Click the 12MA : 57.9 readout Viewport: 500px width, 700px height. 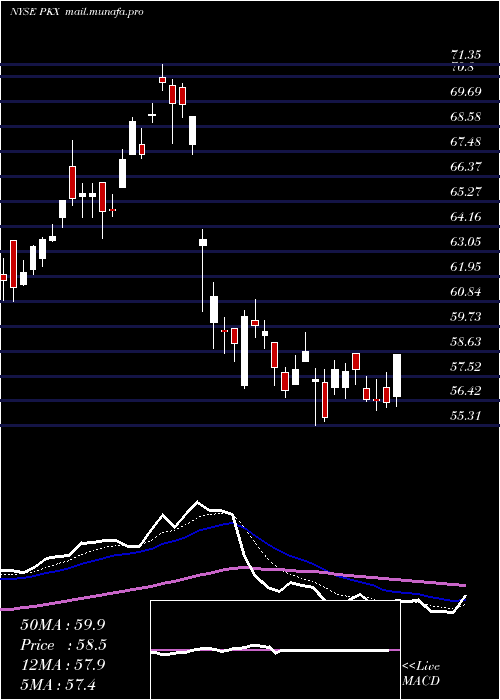click(63, 665)
